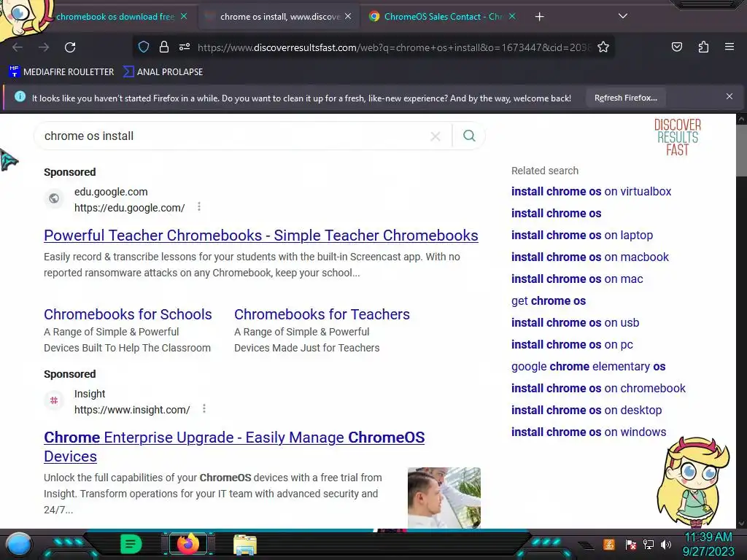Select install chrome os on mac
This screenshot has width=747, height=560.
pyautogui.click(x=577, y=279)
